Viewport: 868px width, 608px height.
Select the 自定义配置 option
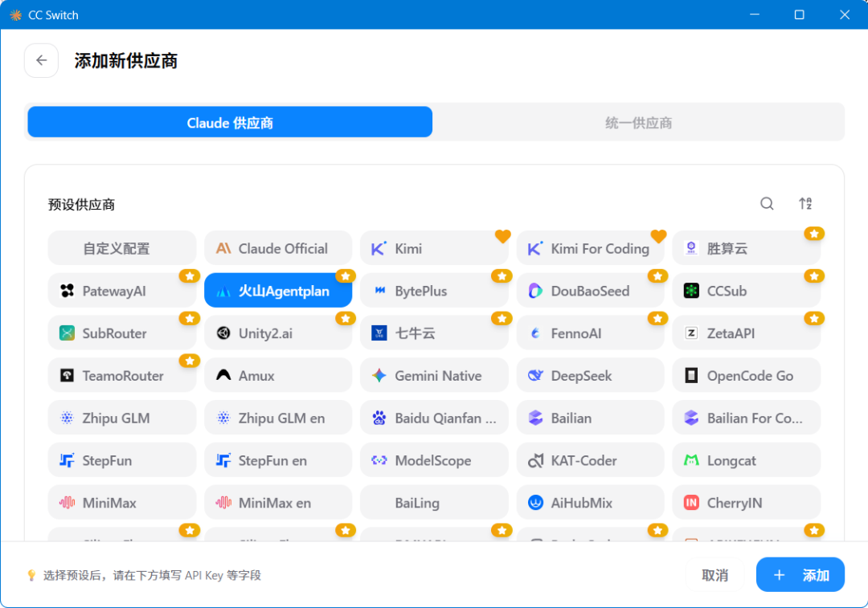click(x=122, y=248)
